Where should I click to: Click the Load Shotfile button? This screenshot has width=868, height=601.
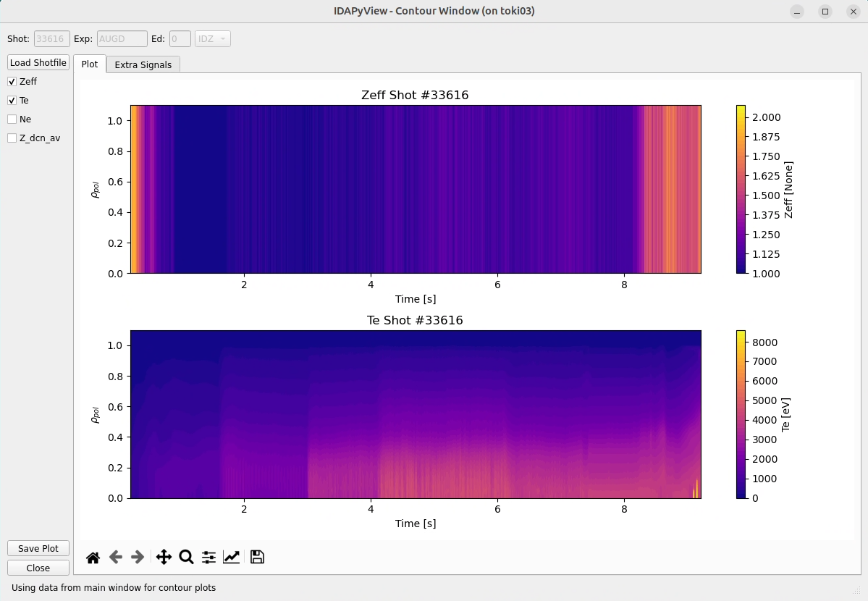coord(38,62)
